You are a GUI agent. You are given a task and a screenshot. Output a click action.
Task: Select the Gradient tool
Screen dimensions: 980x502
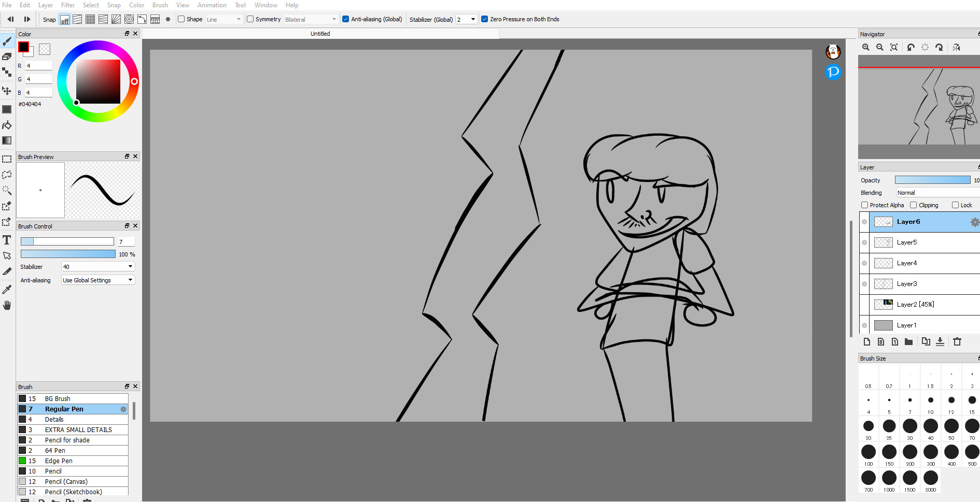click(x=7, y=140)
